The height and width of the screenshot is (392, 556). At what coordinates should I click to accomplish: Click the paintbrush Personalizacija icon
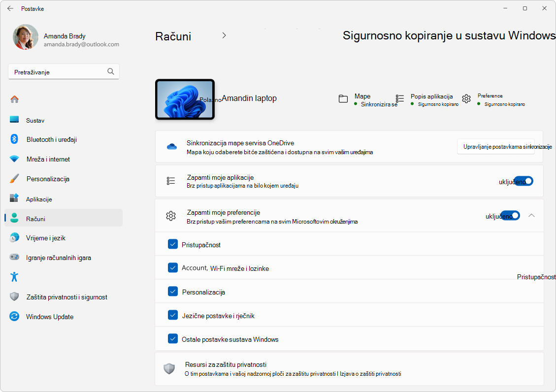[x=14, y=178]
